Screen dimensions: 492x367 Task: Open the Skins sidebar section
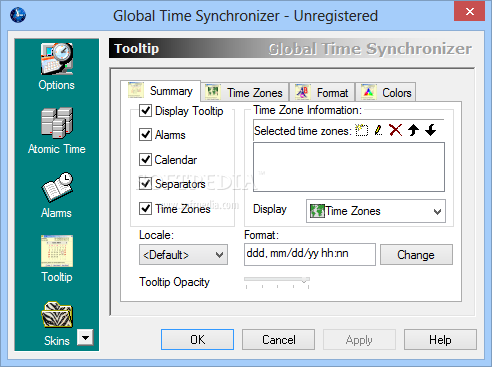tap(57, 323)
